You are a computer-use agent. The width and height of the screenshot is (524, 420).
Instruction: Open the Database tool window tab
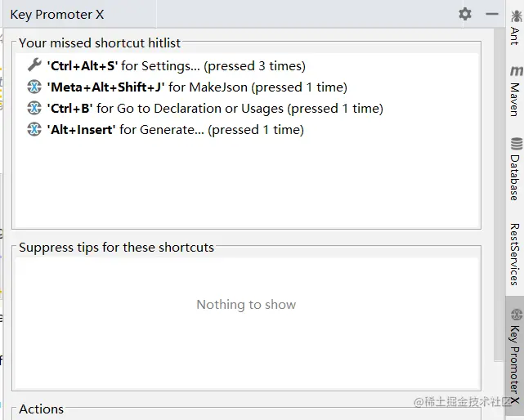[515, 168]
